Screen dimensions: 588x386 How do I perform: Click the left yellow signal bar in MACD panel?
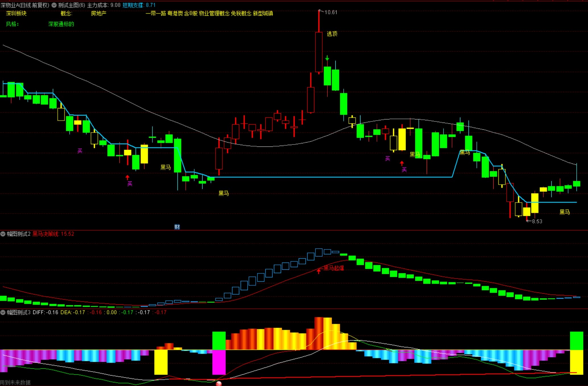161,362
